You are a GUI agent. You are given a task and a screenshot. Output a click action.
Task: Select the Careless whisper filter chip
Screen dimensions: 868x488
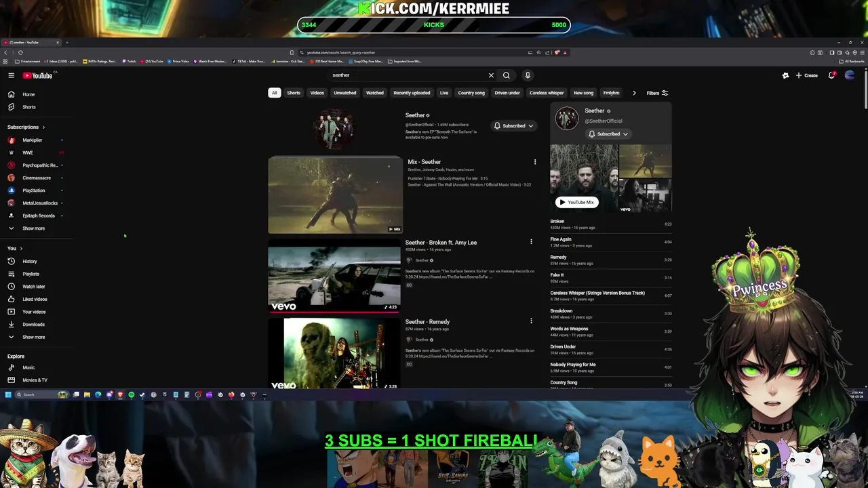click(x=547, y=93)
